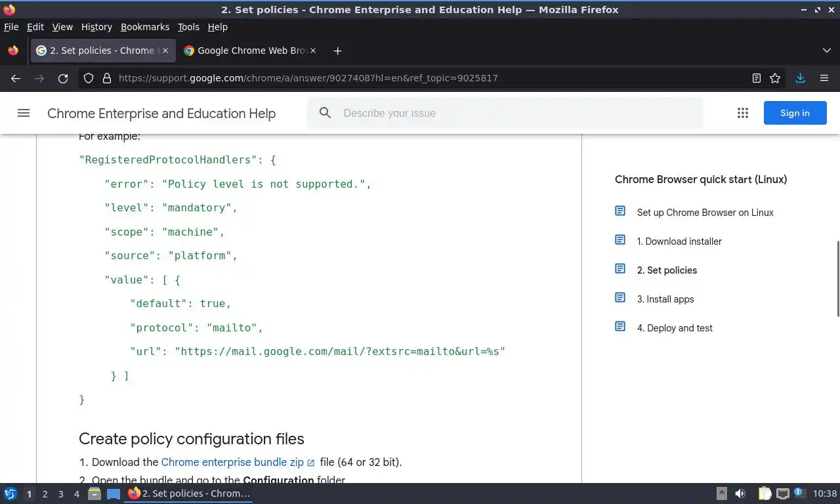Click the Firefox taskbar window button
Screen dimensions: 840x504
point(190,493)
